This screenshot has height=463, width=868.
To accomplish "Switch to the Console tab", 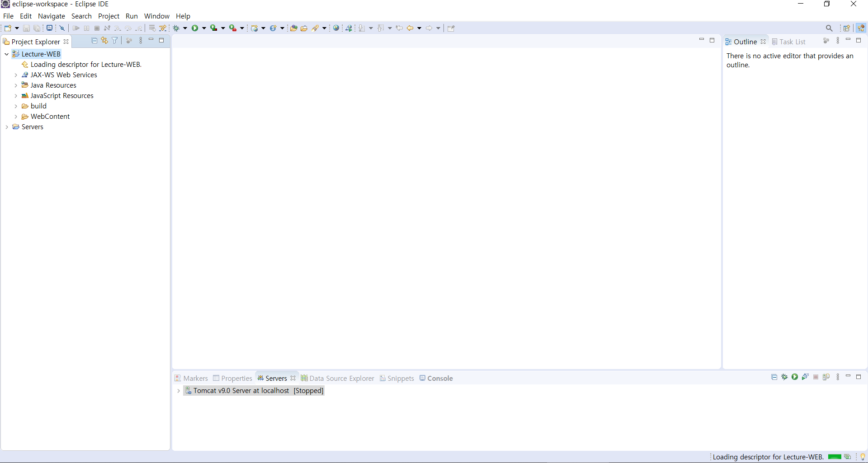I will coord(436,378).
